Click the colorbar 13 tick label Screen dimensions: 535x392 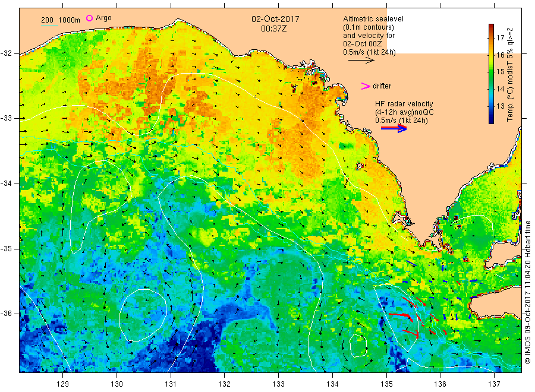[x=500, y=106]
